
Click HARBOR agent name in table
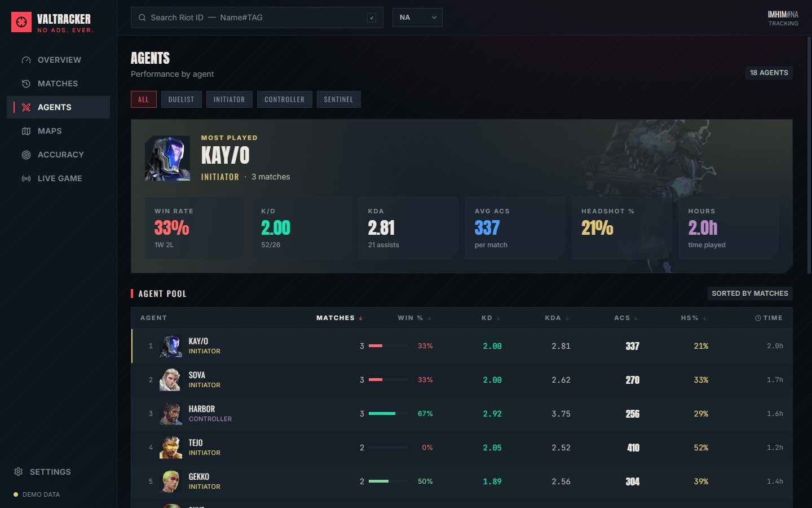(x=202, y=409)
